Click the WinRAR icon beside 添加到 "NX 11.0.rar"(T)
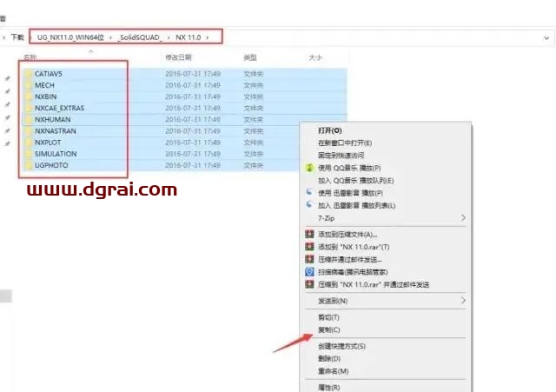This screenshot has width=556, height=392. click(309, 247)
